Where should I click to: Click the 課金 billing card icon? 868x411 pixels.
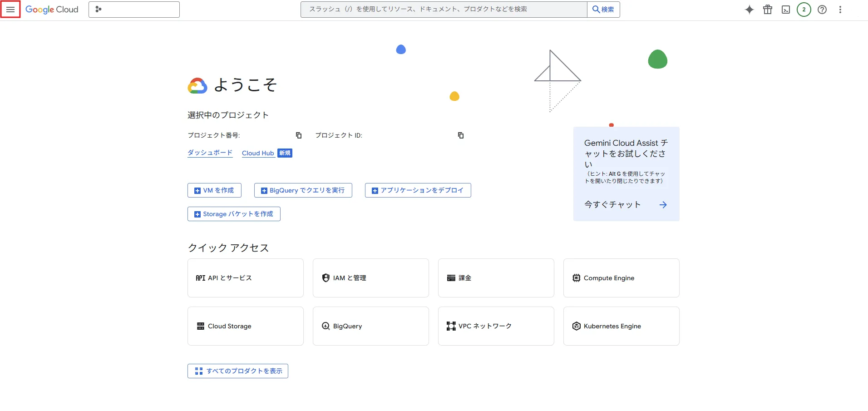pos(451,278)
